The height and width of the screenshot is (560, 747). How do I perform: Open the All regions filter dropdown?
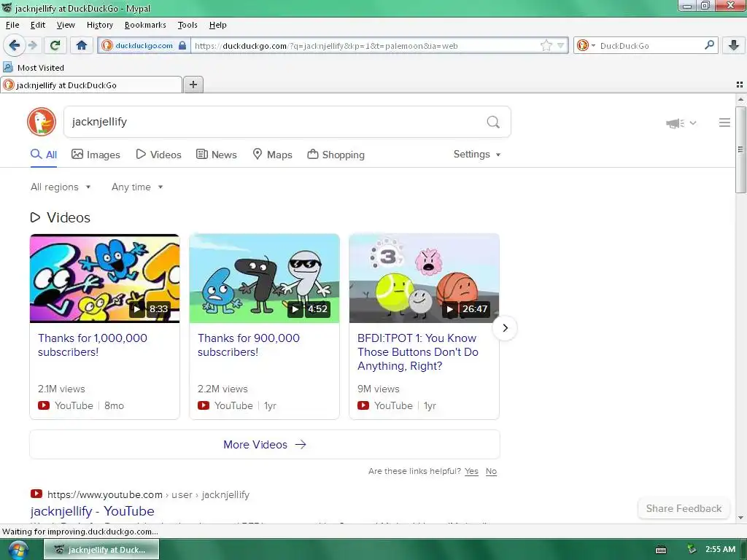(61, 187)
